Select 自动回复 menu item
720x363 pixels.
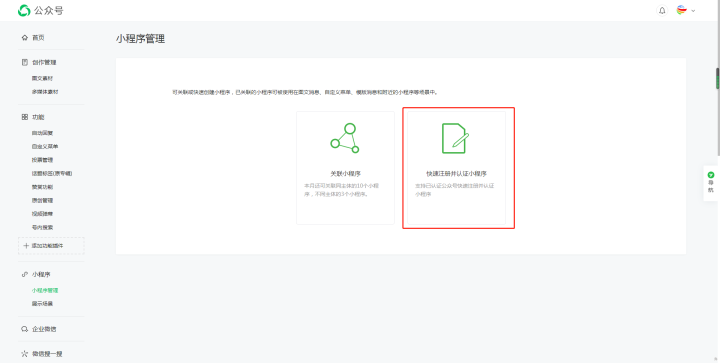click(42, 133)
